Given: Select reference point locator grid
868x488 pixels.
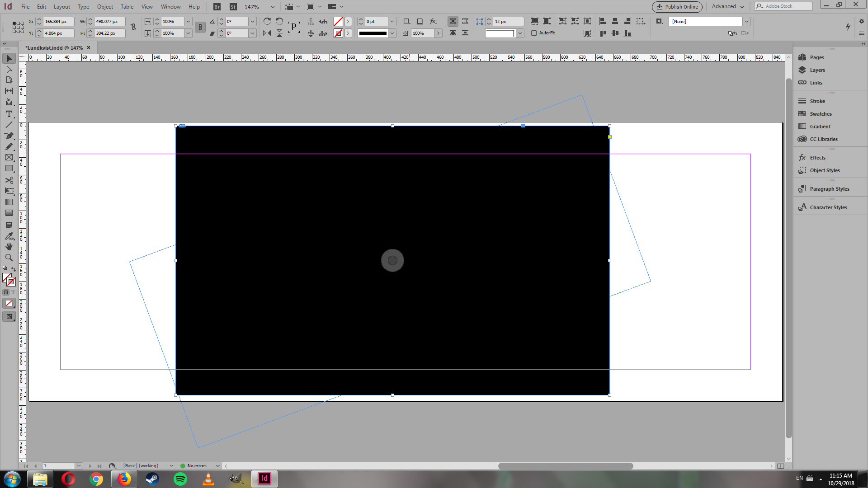Looking at the screenshot, I should [18, 27].
